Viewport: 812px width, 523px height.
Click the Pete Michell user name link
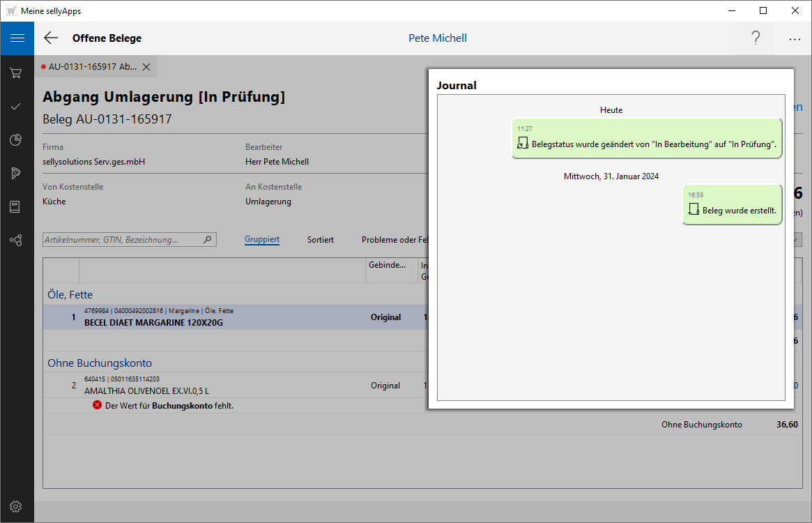coord(438,38)
